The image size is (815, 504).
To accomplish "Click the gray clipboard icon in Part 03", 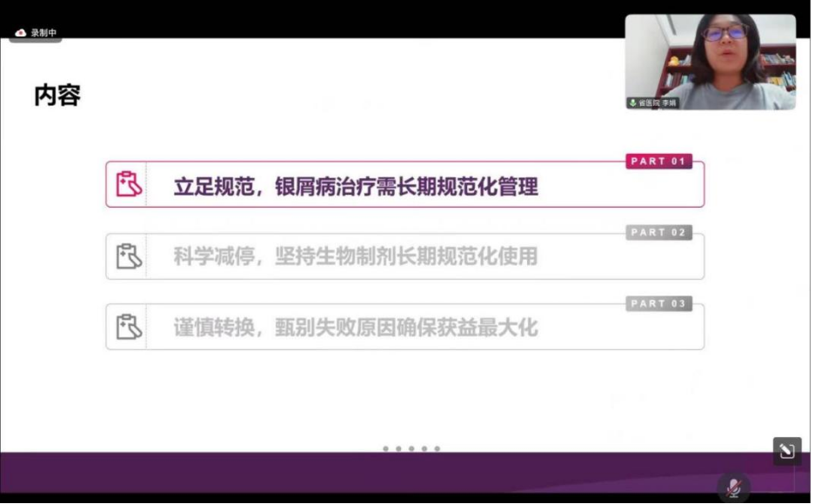I will (x=129, y=327).
